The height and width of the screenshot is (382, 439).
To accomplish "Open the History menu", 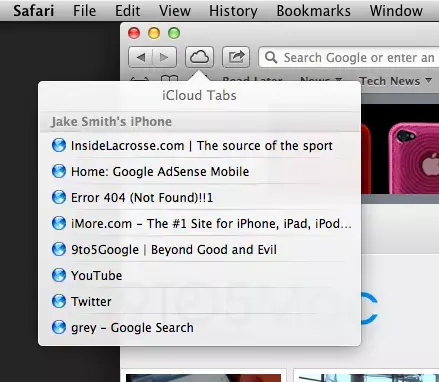I will (x=233, y=11).
